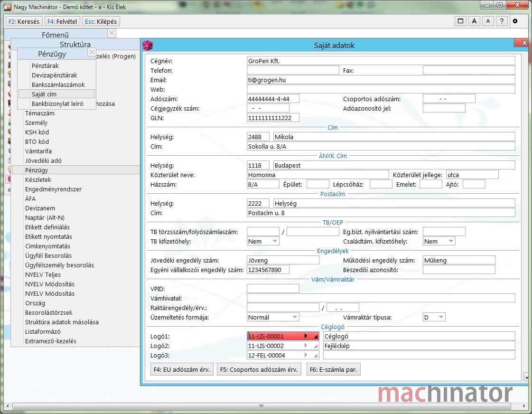Click the Logó1 black lookup arrow

pyautogui.click(x=306, y=336)
